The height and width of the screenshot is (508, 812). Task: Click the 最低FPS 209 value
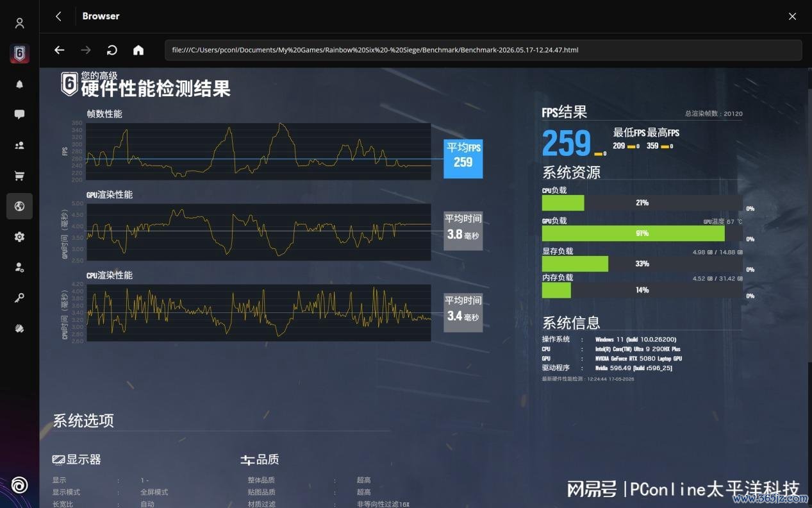click(618, 146)
